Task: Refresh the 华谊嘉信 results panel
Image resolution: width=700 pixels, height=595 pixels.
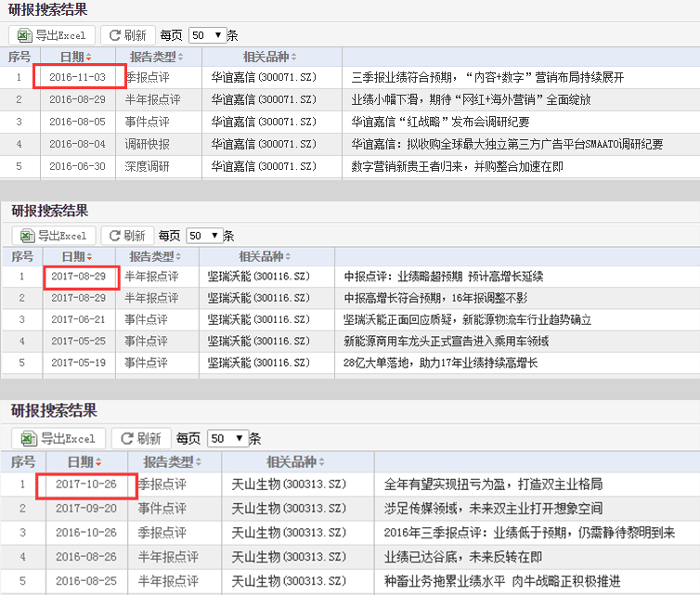Action: 128,35
